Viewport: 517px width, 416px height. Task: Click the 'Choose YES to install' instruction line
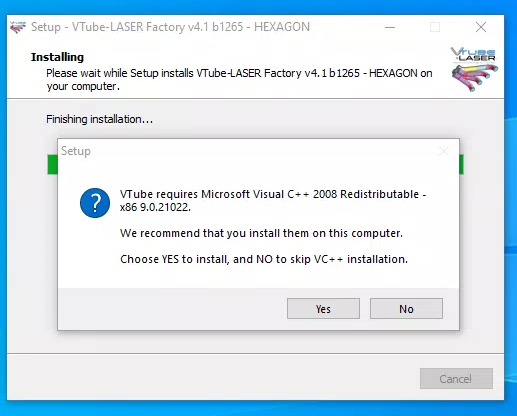tap(264, 259)
